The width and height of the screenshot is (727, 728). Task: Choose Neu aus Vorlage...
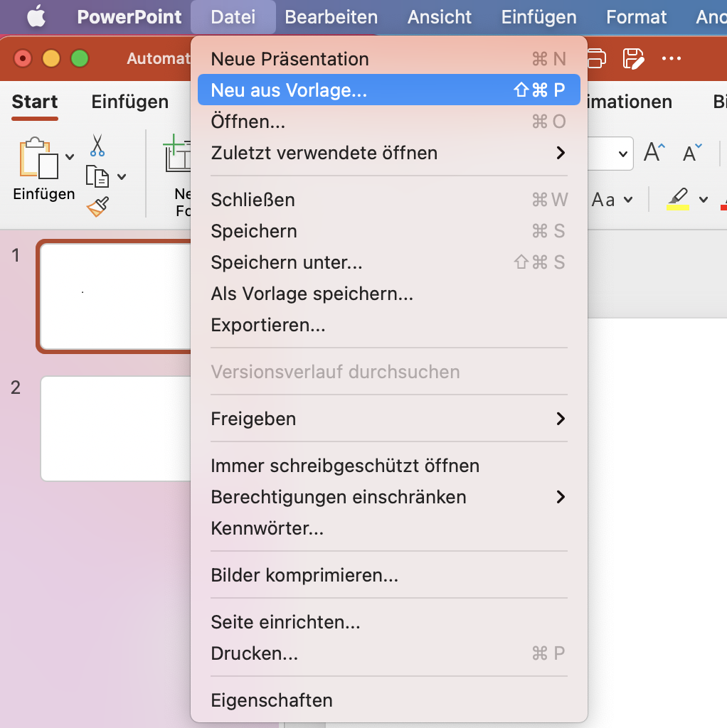click(389, 90)
